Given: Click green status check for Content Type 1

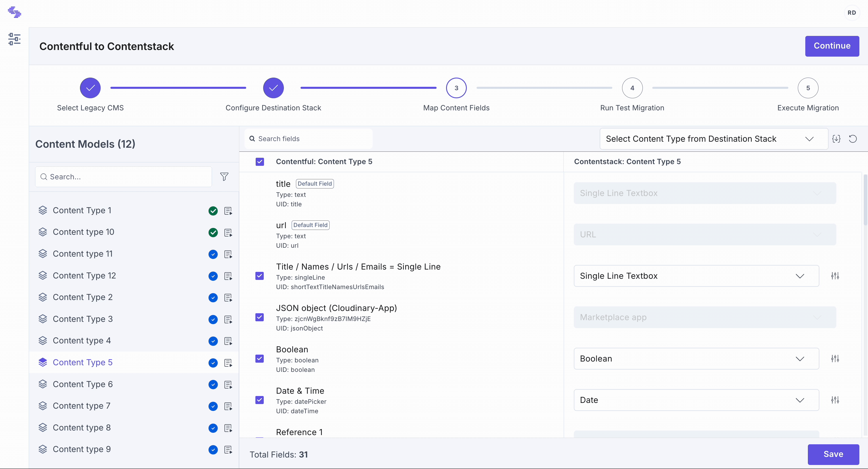Looking at the screenshot, I should pos(213,211).
